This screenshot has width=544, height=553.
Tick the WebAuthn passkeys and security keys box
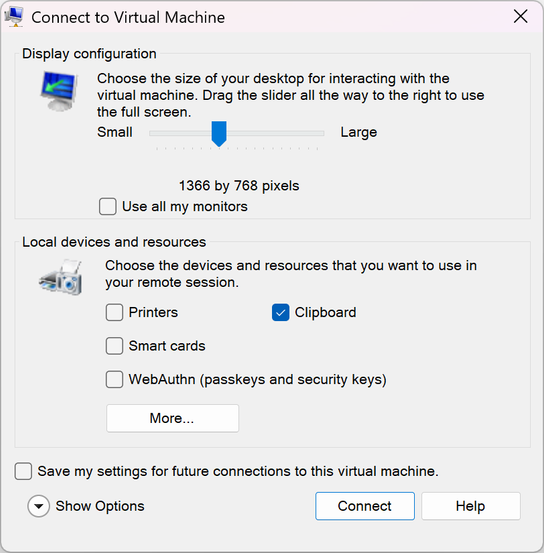click(x=114, y=379)
